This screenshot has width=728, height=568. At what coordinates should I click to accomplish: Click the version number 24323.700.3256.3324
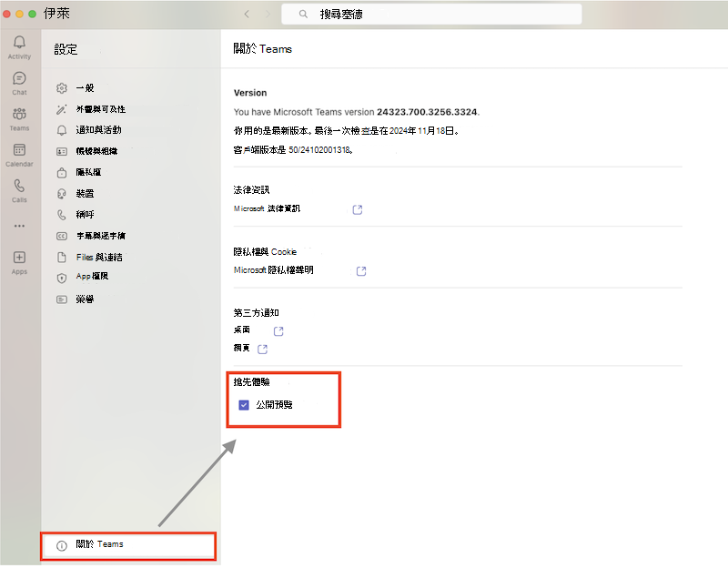(x=427, y=112)
